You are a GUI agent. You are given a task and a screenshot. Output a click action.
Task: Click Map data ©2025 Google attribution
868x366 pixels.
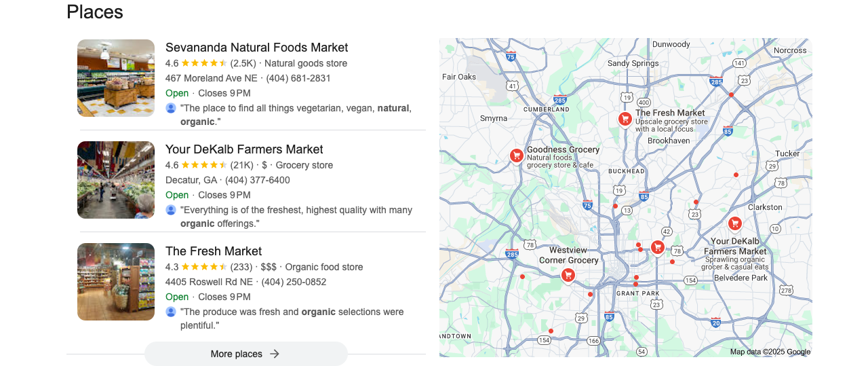(x=770, y=352)
